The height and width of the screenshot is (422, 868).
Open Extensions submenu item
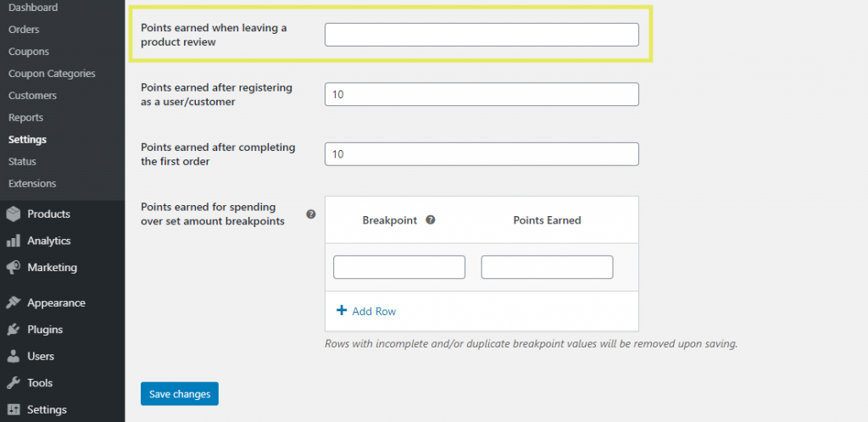(x=32, y=184)
